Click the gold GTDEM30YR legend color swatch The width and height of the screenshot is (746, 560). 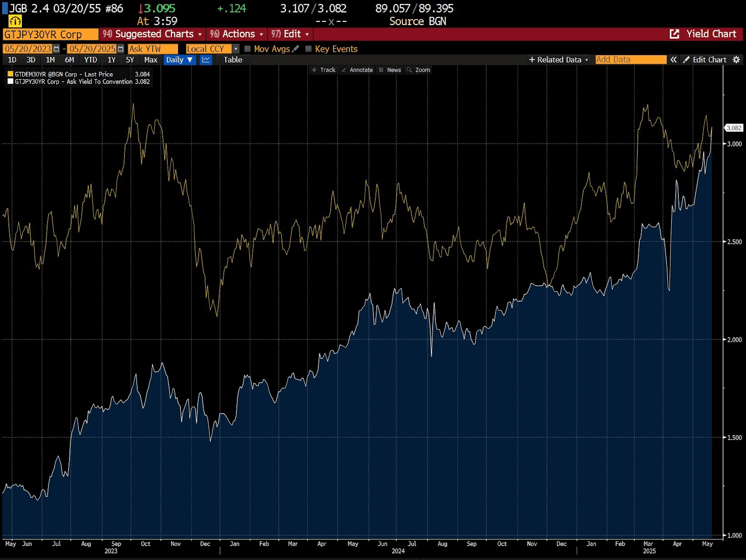click(10, 74)
